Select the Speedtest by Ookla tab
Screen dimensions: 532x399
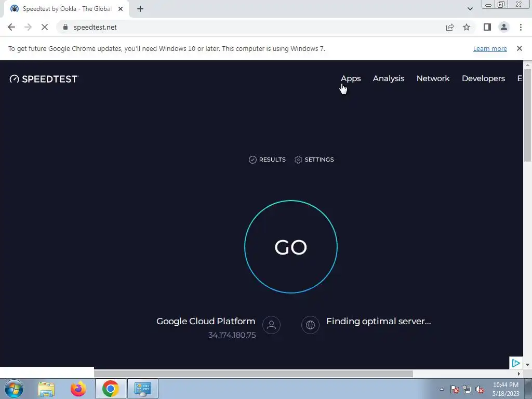coord(66,9)
